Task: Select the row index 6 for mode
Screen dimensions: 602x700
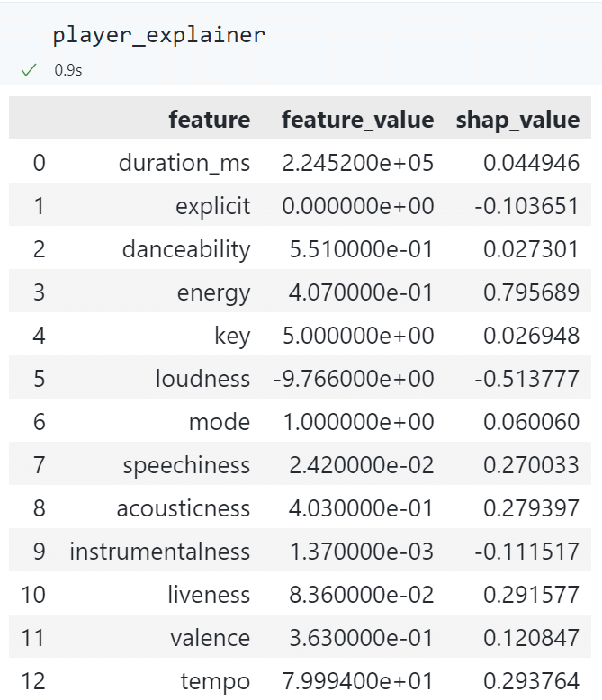Action: [x=39, y=422]
